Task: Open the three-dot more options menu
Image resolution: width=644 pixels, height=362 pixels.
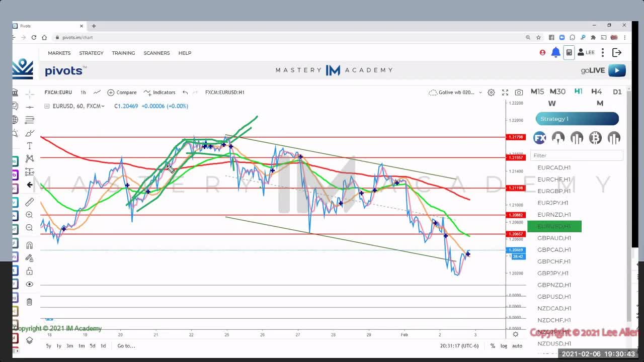Action: click(603, 52)
